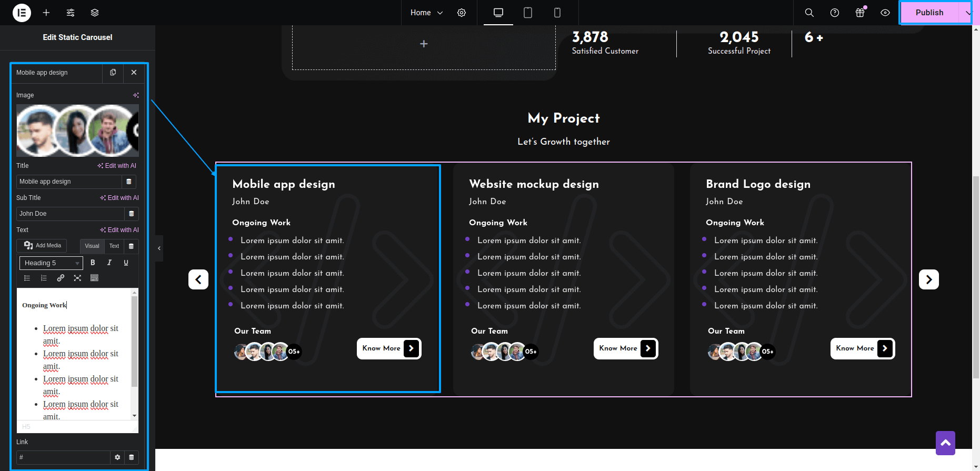Toggle italic formatting in text editor

point(109,263)
